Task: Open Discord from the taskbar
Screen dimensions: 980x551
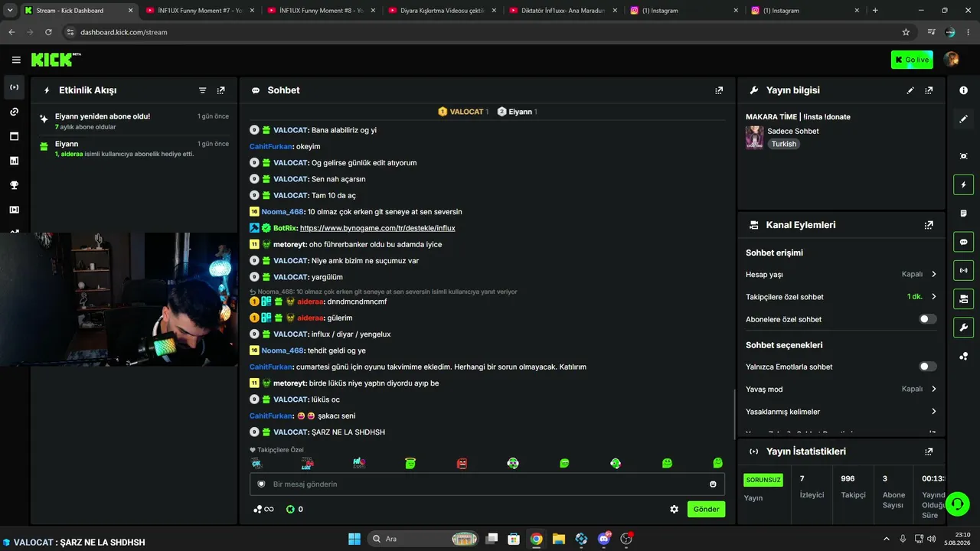Action: pos(604,539)
